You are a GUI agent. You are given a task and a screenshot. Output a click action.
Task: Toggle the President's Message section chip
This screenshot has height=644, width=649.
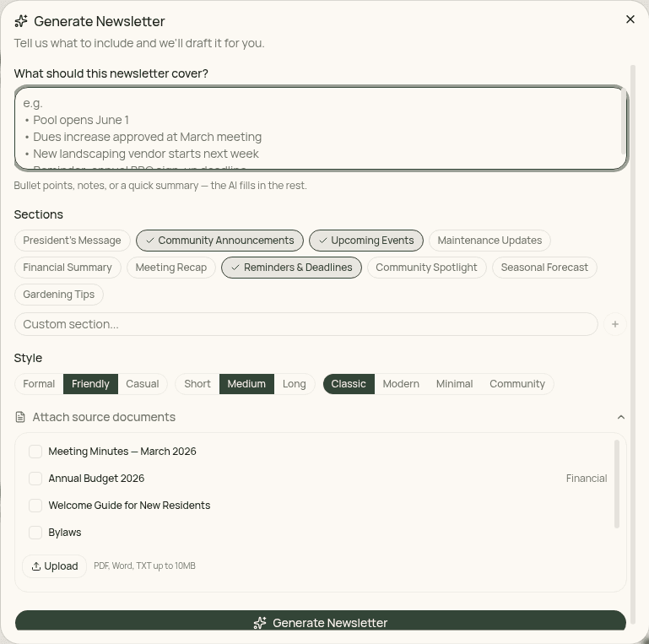[72, 241]
